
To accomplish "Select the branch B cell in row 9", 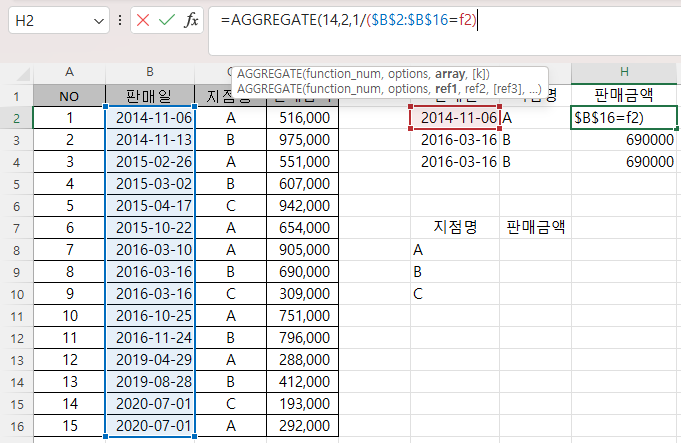I will [455, 272].
